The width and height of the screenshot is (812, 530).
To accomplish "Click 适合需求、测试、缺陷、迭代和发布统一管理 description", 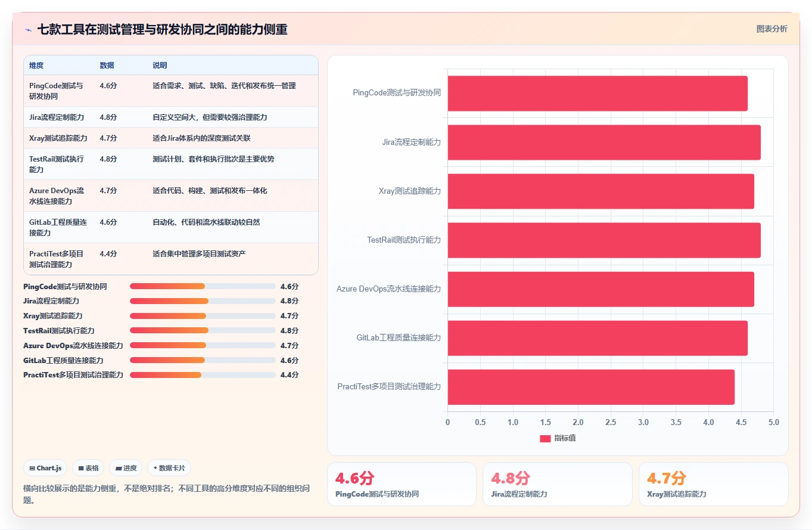I will [224, 86].
